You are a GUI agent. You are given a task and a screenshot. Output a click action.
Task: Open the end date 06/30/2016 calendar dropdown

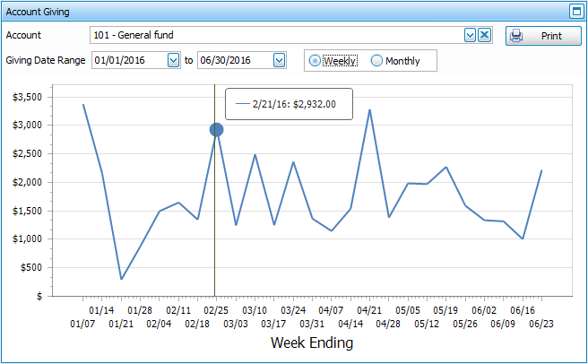point(279,60)
